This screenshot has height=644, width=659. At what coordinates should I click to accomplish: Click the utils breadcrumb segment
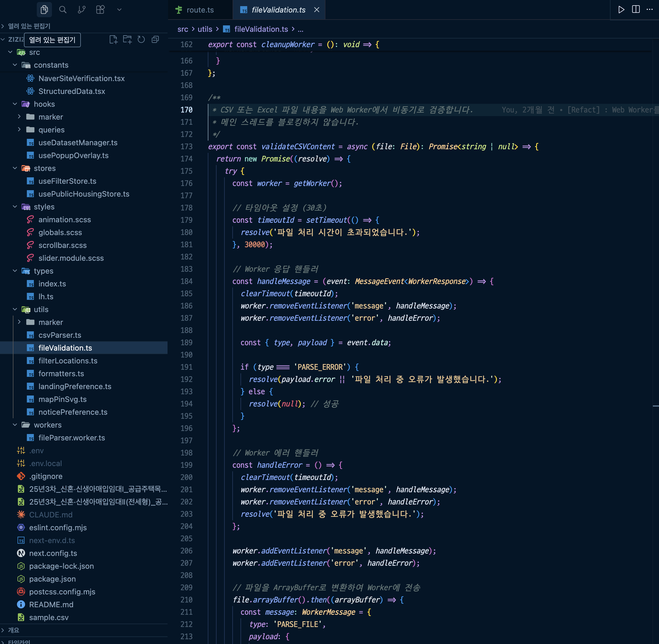pos(205,29)
